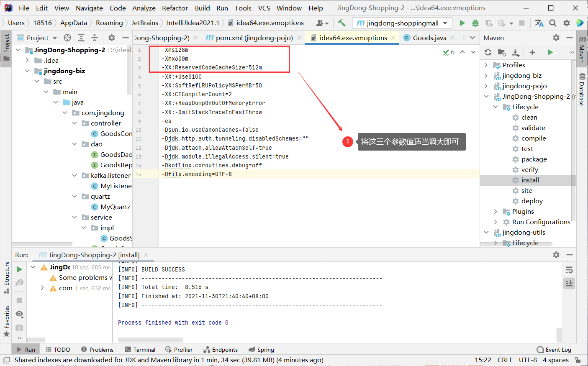
Task: Click the 4 spaces indent widget
Action: 555,360
